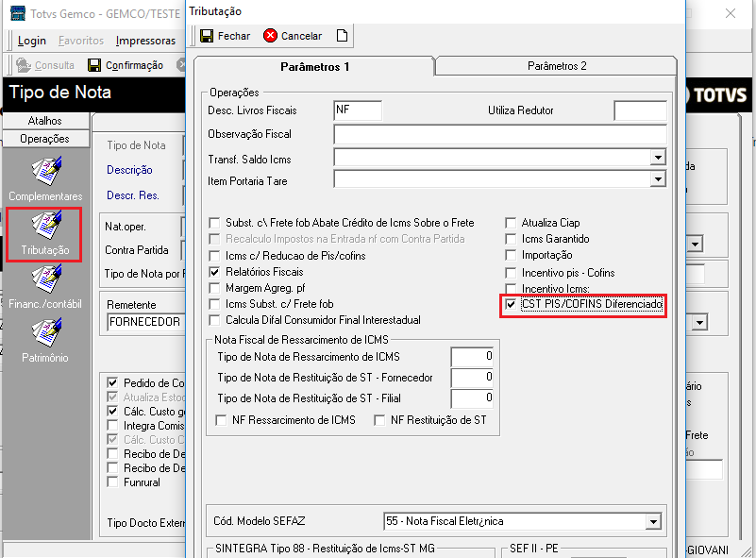The height and width of the screenshot is (558, 756).
Task: Toggle Pedido de Co checkbox in main window
Action: coord(112,383)
